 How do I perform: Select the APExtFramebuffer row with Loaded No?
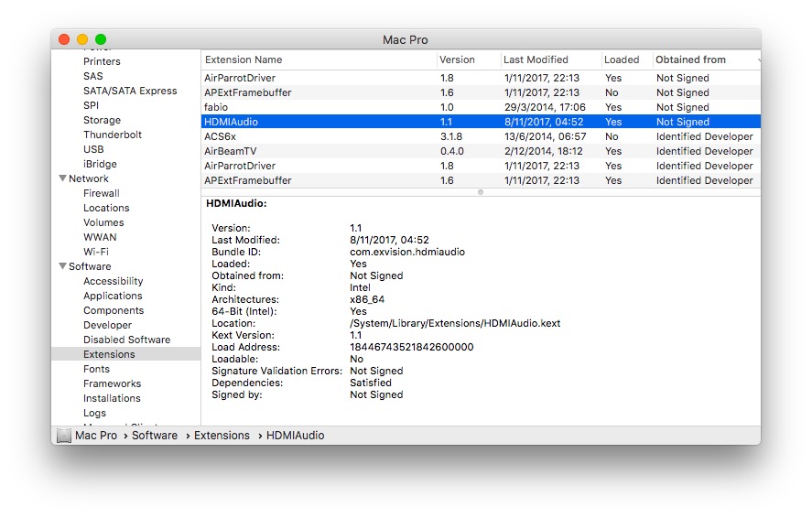click(481, 92)
